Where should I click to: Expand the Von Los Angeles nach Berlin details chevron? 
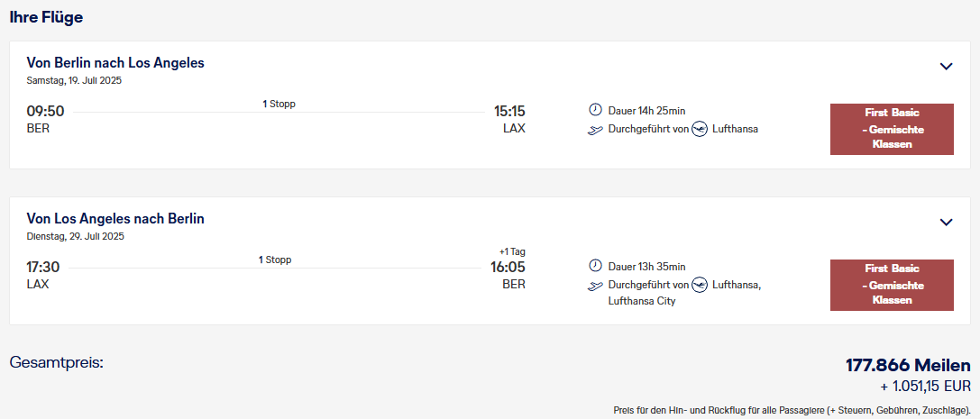(x=946, y=222)
